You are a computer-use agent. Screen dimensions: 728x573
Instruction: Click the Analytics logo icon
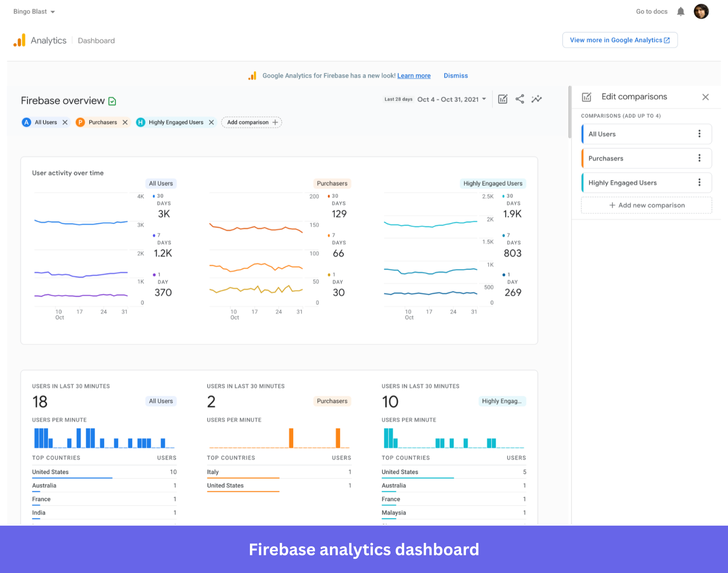point(19,40)
